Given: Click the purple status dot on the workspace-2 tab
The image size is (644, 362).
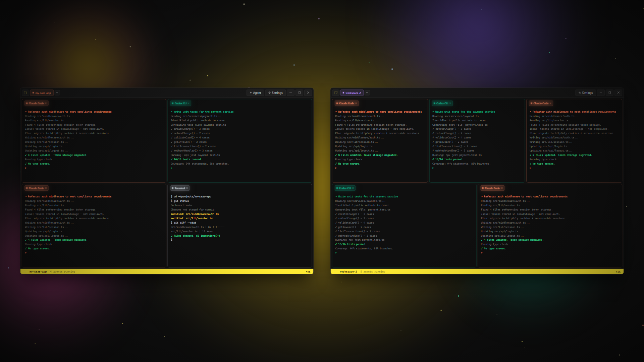Looking at the screenshot, I should click(x=343, y=93).
